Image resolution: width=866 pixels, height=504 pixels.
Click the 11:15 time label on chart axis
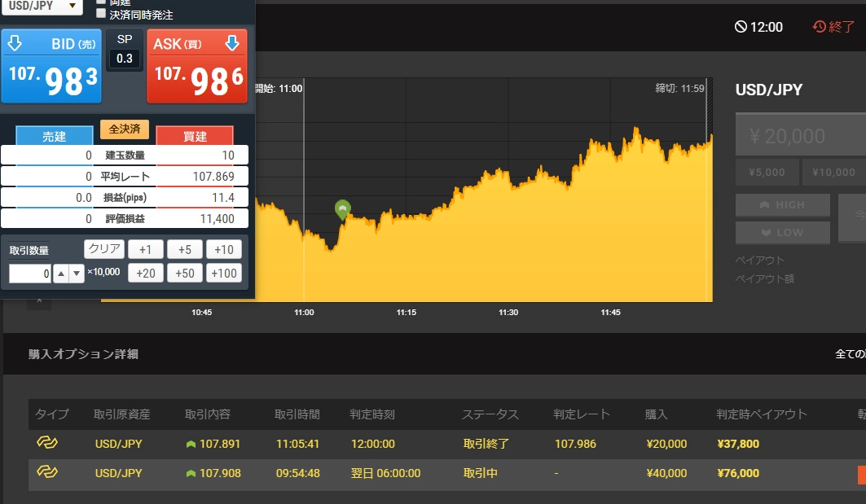[x=406, y=313]
